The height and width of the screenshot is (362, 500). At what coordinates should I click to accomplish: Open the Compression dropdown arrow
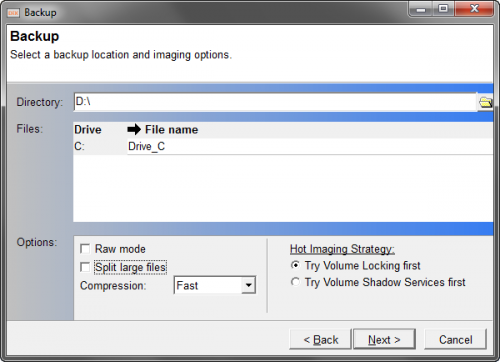click(x=248, y=285)
